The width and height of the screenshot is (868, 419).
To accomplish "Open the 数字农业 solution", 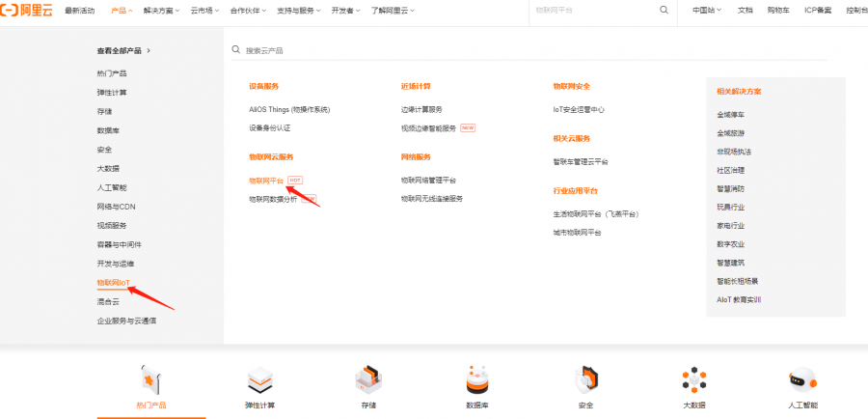I will tap(730, 244).
